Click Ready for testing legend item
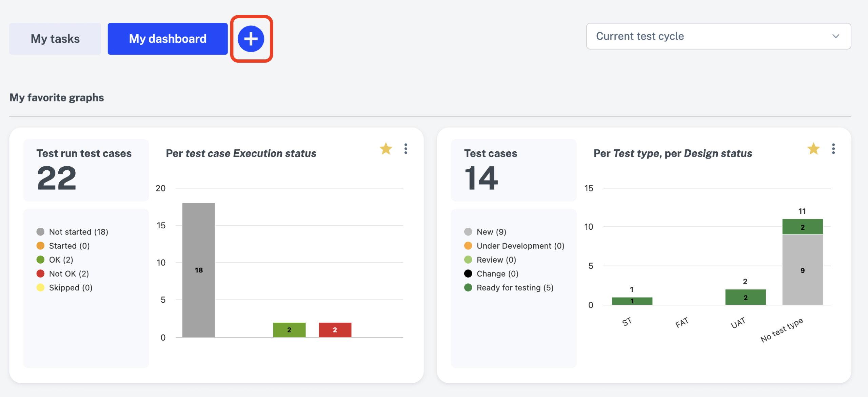Image resolution: width=868 pixels, height=397 pixels. (x=515, y=287)
